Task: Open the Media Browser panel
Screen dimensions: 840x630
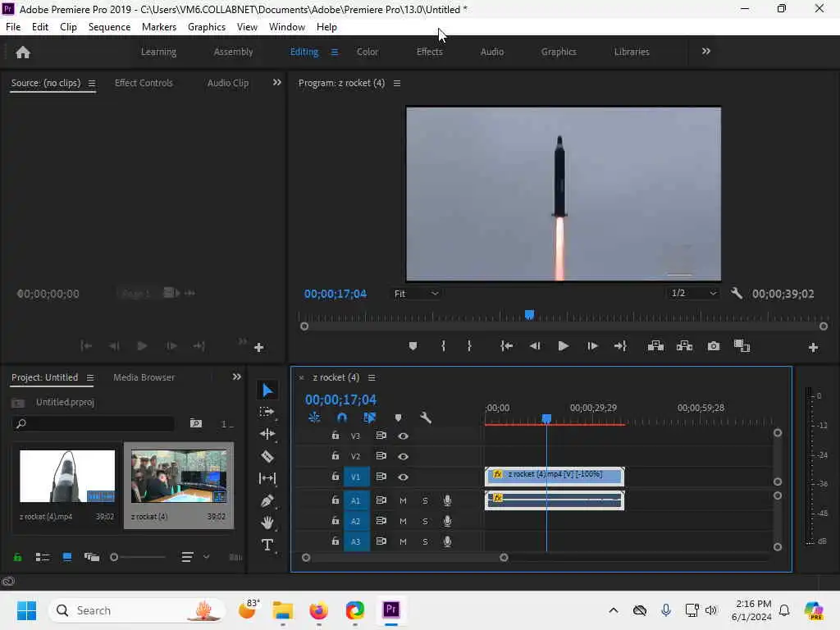Action: (144, 377)
